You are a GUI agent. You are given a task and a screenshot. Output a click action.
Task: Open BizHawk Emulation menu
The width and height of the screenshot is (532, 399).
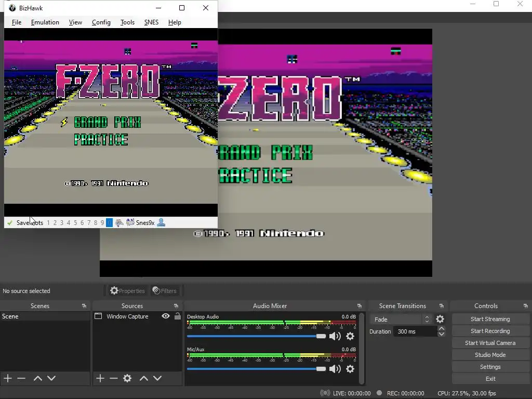click(x=45, y=22)
